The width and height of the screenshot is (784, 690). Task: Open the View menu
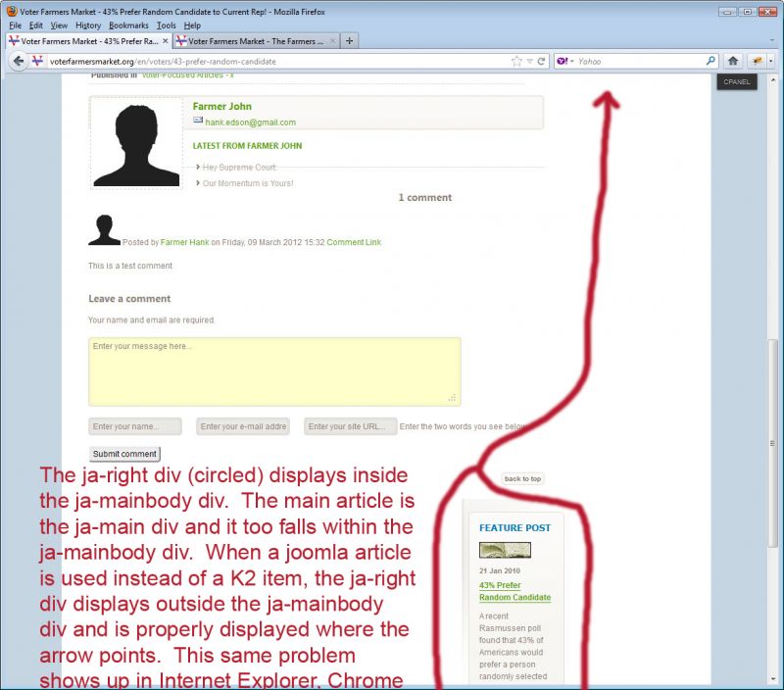[59, 25]
